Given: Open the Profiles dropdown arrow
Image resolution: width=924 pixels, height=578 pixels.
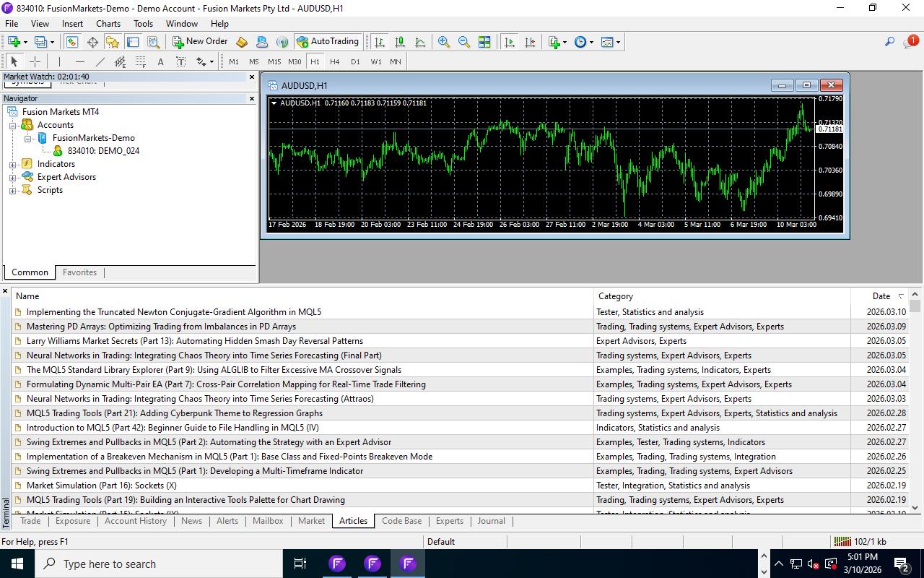Looking at the screenshot, I should [x=52, y=42].
